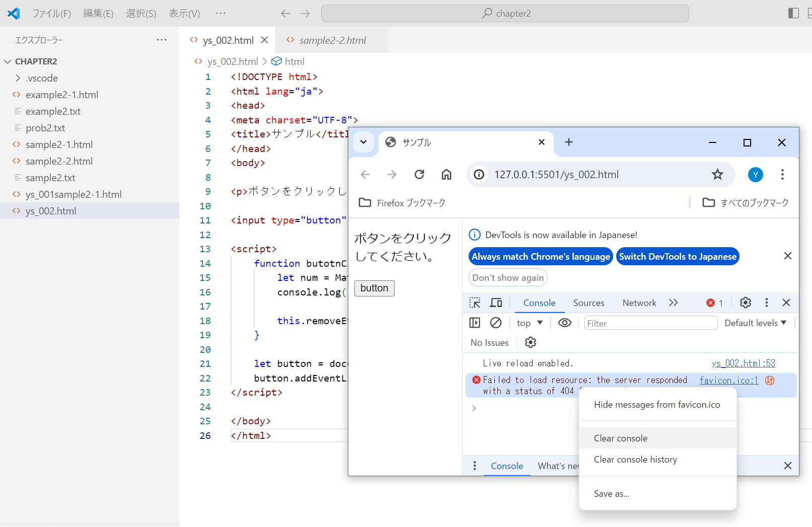812x527 pixels.
Task: Clear console with the ban icon
Action: (x=496, y=323)
